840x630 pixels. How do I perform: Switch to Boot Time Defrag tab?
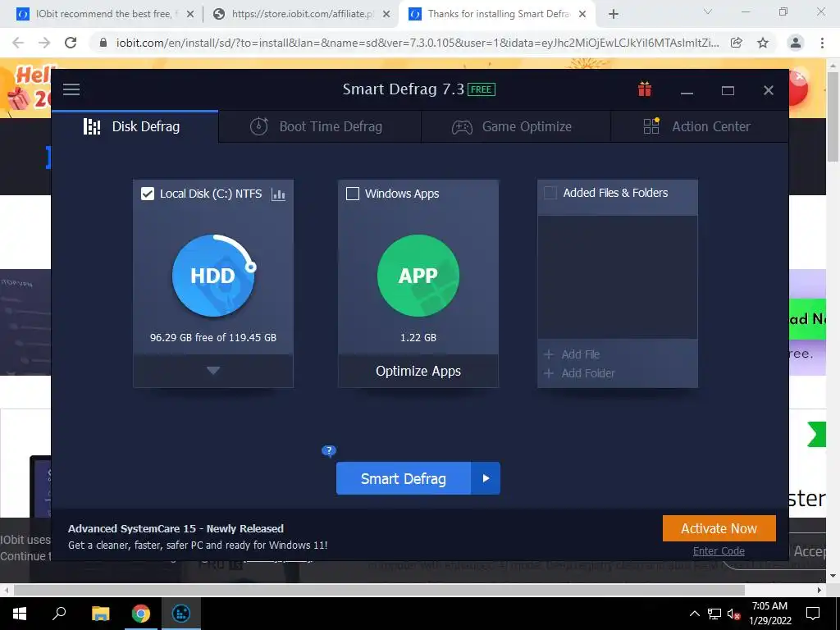tap(320, 127)
